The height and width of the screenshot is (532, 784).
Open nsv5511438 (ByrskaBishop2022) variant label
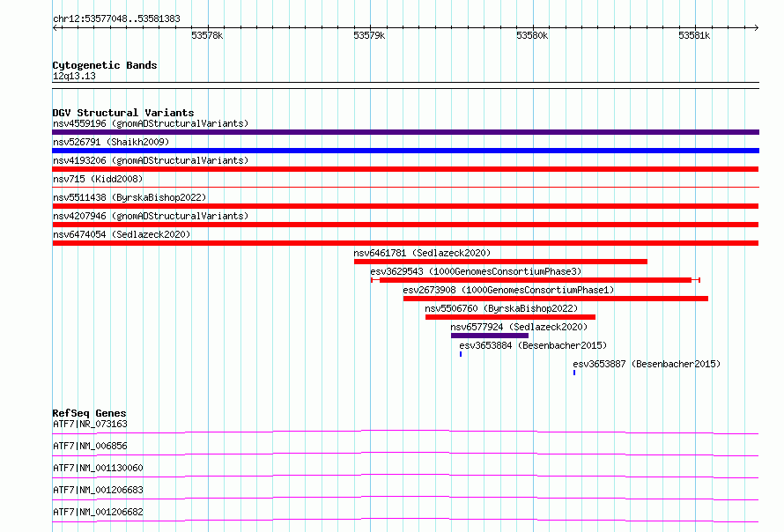coord(129,197)
